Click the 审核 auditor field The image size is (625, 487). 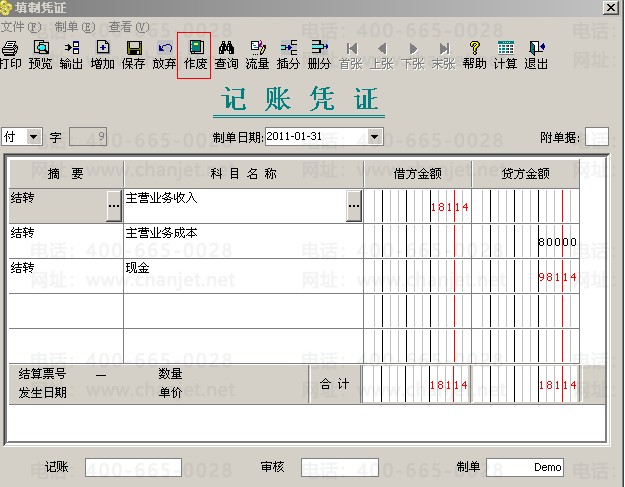click(340, 467)
